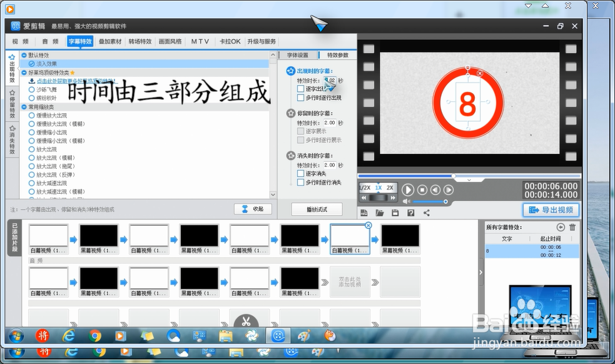Switch to MTV tab
615x364 pixels.
coord(200,41)
